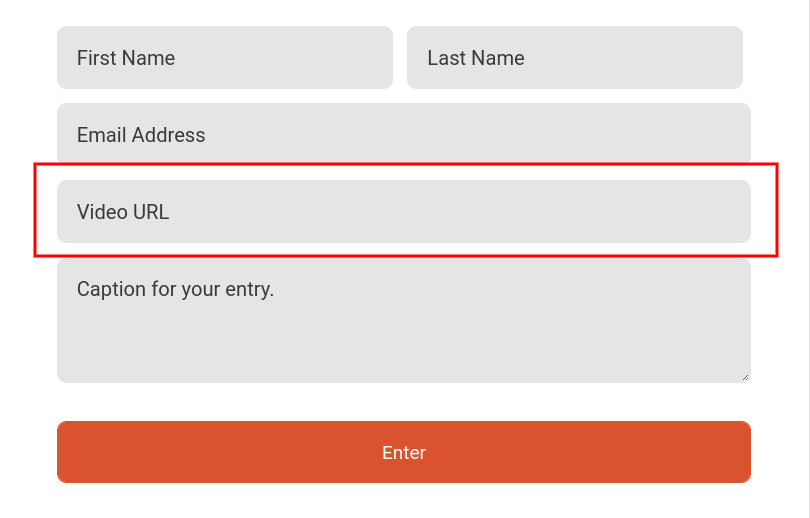Select the highlighted Video URL input
Image resolution: width=810 pixels, height=518 pixels.
click(x=403, y=211)
